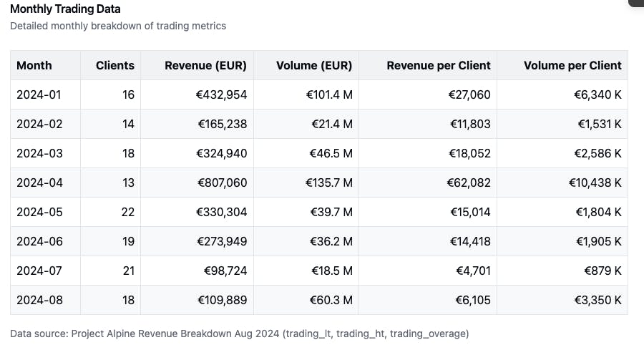Viewport: 644px width, 350px height.
Task: Click the data source footnote text
Action: pos(239,334)
